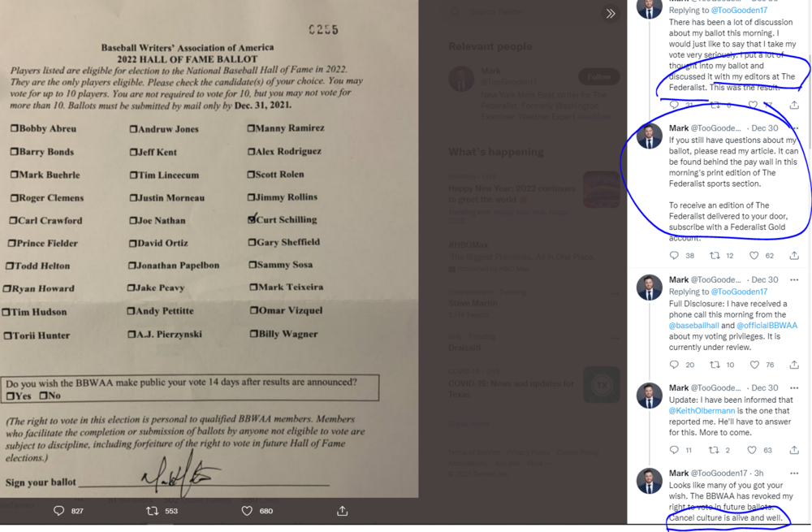Retweet the photo tweet with 553 retweets
The width and height of the screenshot is (812, 532).
click(153, 511)
